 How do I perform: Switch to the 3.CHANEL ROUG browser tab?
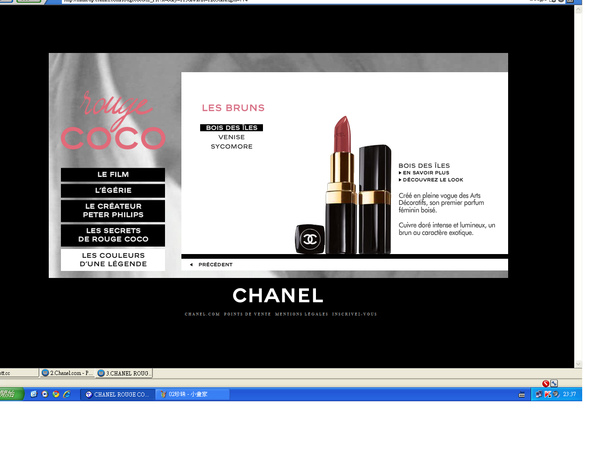coord(124,373)
